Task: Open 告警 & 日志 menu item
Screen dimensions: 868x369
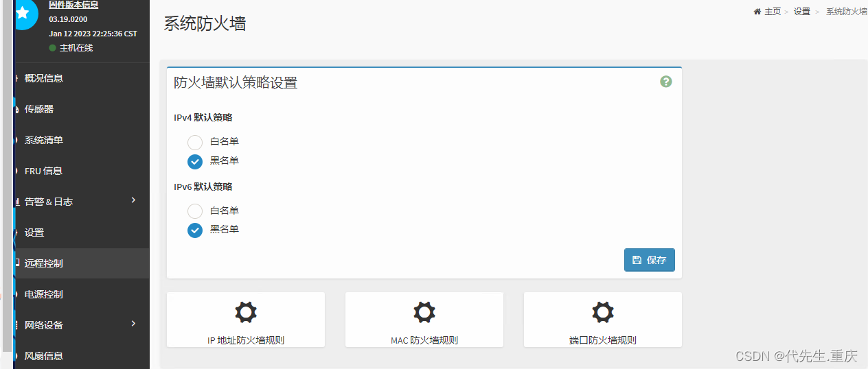Action: pyautogui.click(x=81, y=202)
